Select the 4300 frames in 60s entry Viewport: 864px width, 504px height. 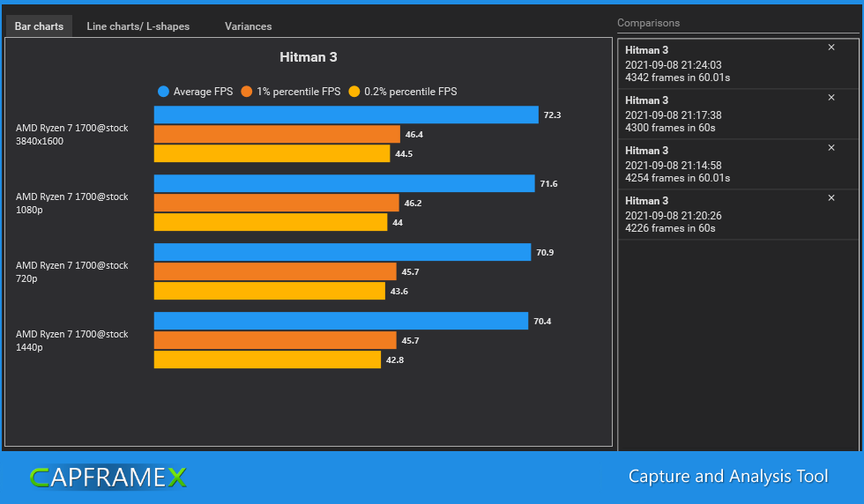[738, 114]
